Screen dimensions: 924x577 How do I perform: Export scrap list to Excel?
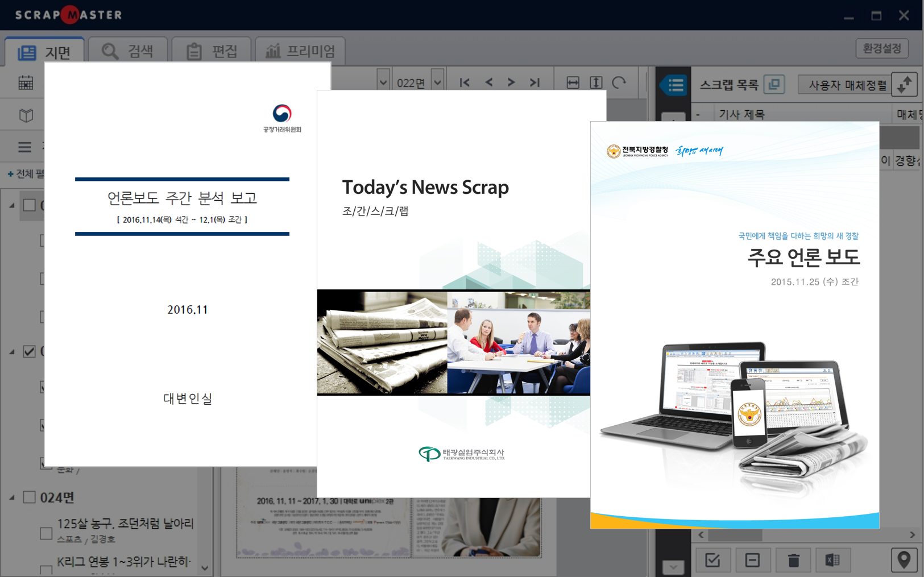(832, 560)
